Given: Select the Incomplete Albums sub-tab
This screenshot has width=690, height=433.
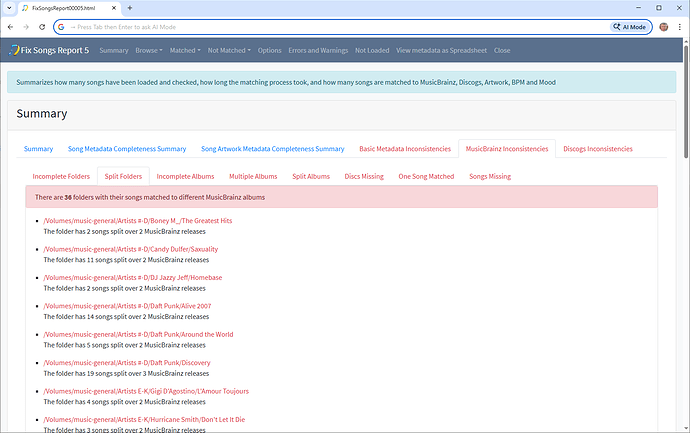Looking at the screenshot, I should click(184, 176).
